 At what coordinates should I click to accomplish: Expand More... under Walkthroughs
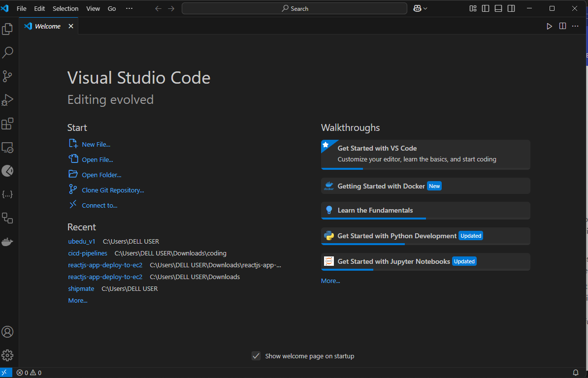click(x=330, y=281)
